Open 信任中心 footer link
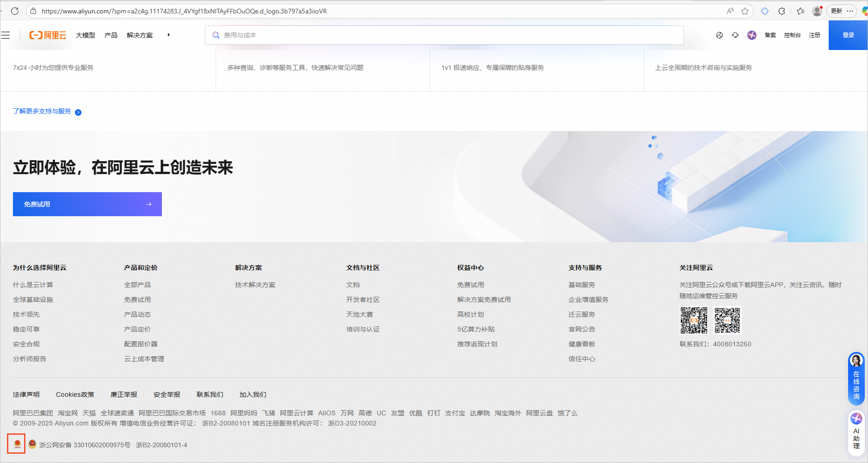The width and height of the screenshot is (868, 463). point(582,359)
